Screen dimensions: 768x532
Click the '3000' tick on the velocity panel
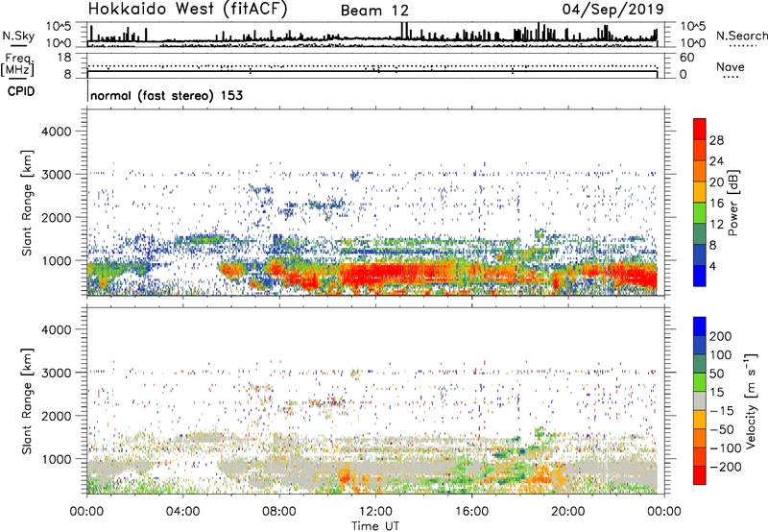click(x=56, y=373)
